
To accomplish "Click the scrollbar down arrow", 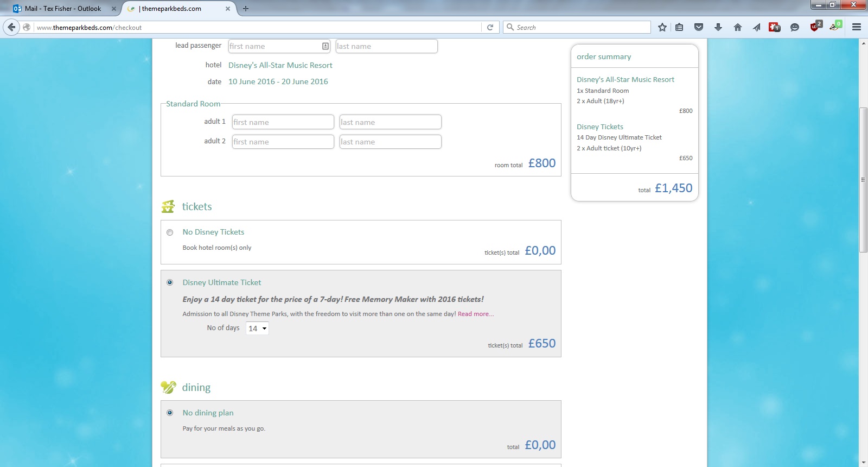I will (x=863, y=463).
